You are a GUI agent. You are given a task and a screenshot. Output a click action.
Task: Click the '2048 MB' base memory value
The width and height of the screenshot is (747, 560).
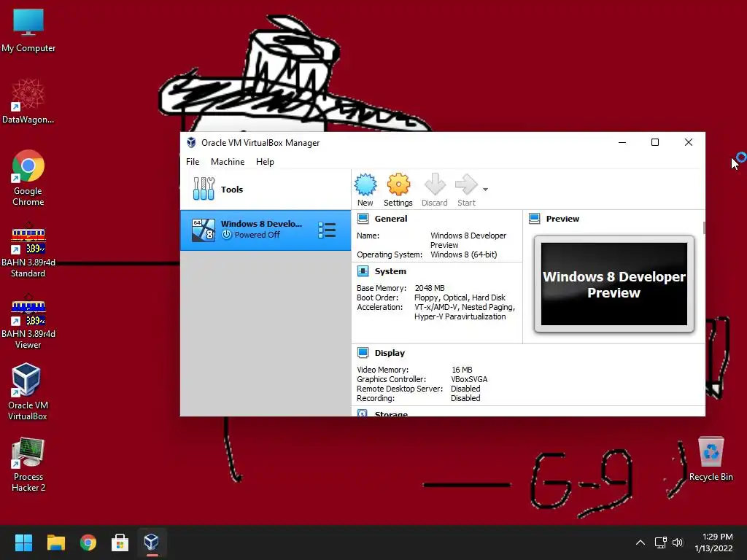coord(430,288)
